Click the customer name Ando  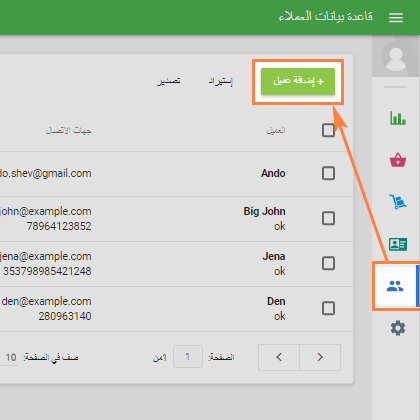(x=273, y=173)
